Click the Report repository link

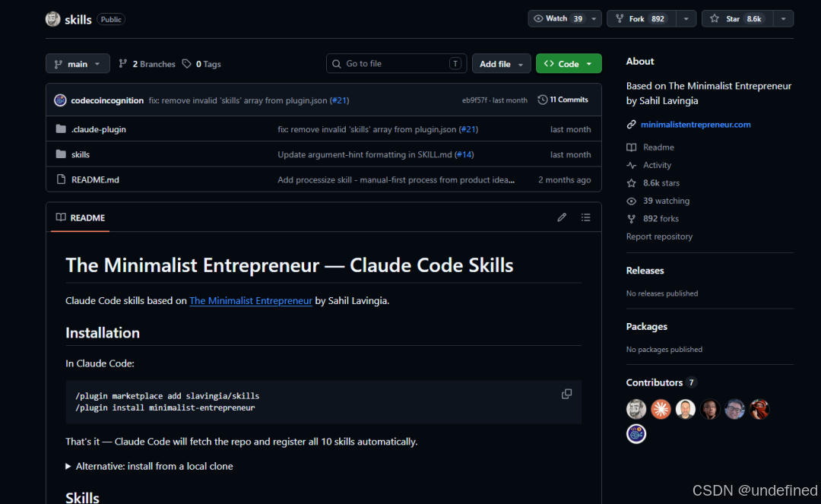pos(659,236)
